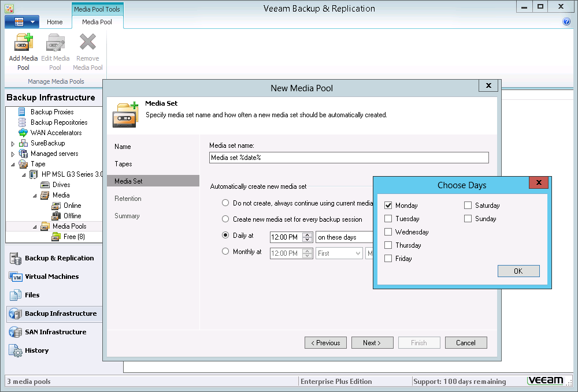The image size is (578, 392).
Task: Open the Files view icon
Action: coord(16,295)
